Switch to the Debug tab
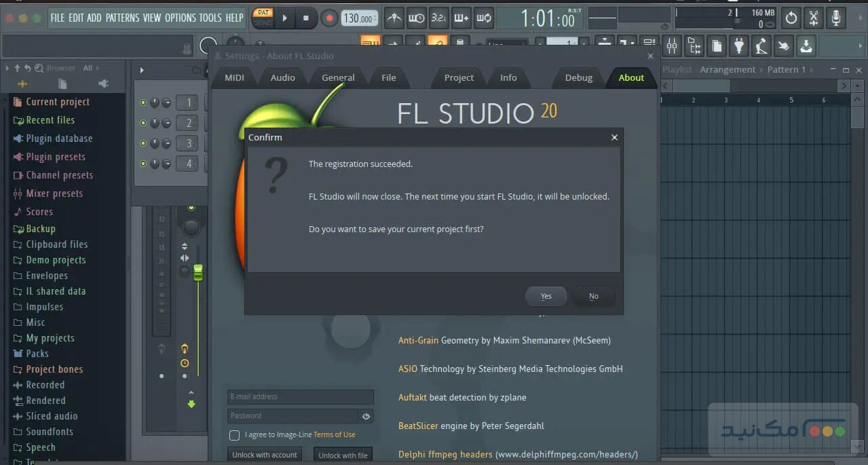Image resolution: width=868 pixels, height=465 pixels. pyautogui.click(x=578, y=77)
